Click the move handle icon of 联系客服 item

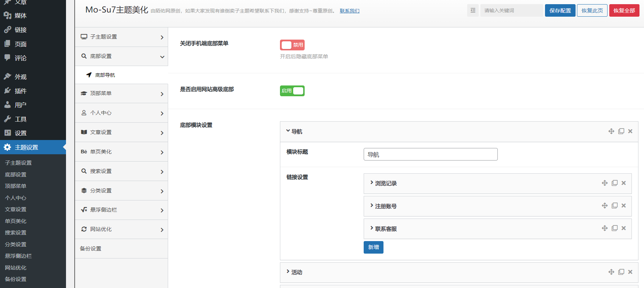(x=605, y=228)
